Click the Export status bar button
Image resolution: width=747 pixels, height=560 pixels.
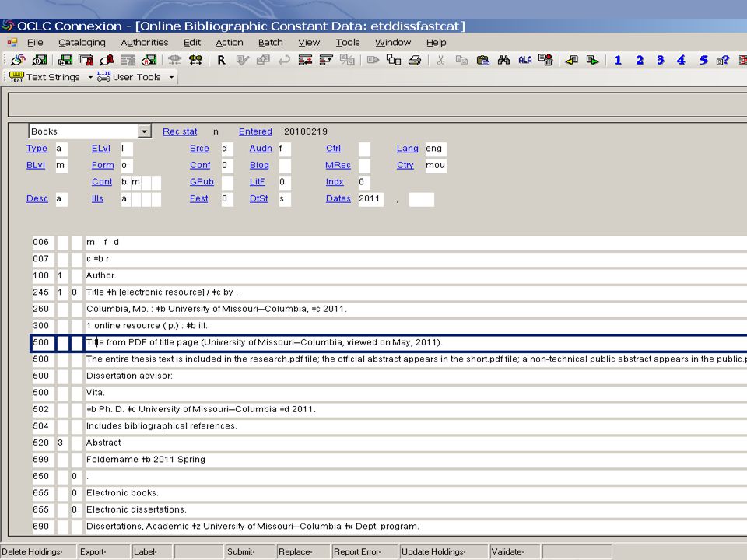pyautogui.click(x=103, y=551)
